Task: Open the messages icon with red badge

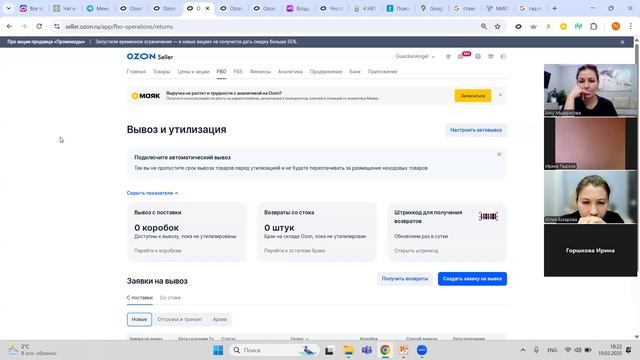Action: point(462,56)
